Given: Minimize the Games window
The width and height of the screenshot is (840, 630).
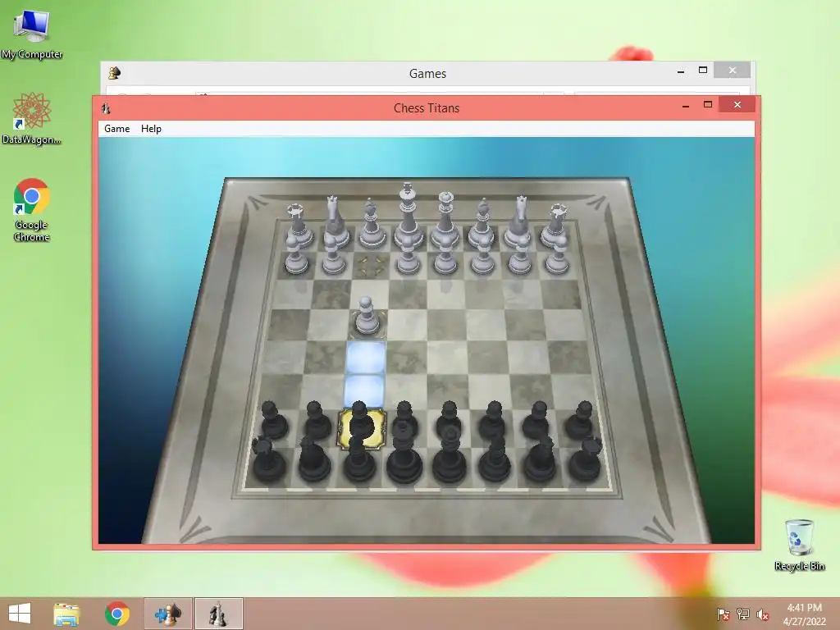Looking at the screenshot, I should (681, 71).
